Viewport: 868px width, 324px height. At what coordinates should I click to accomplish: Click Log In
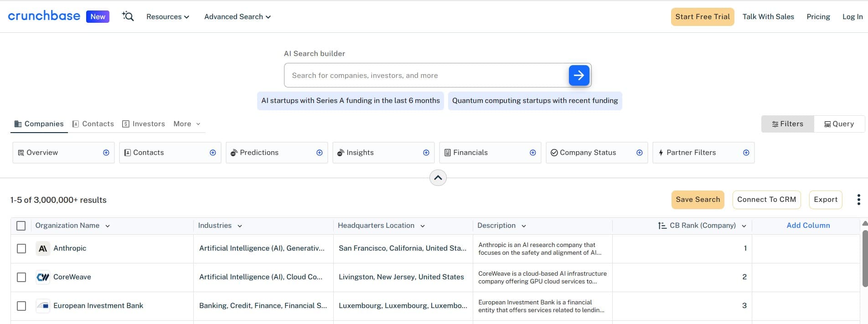pyautogui.click(x=852, y=17)
